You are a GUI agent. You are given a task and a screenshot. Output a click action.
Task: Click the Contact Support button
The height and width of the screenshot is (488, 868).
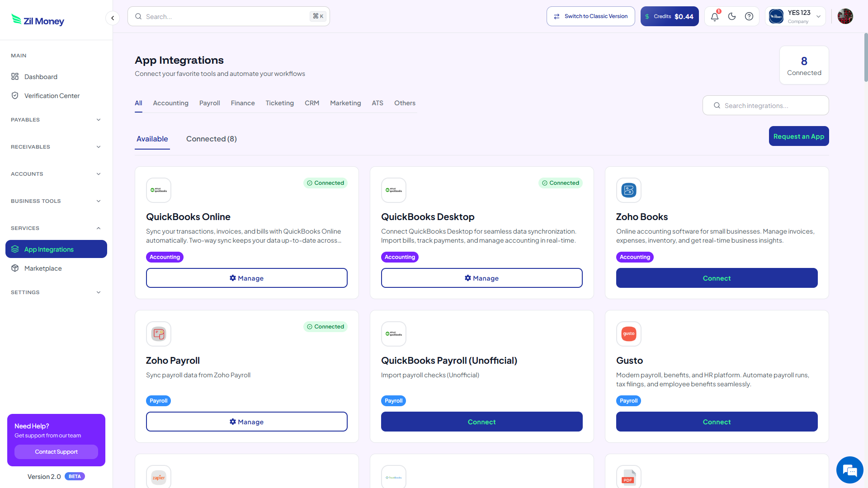pos(56,452)
